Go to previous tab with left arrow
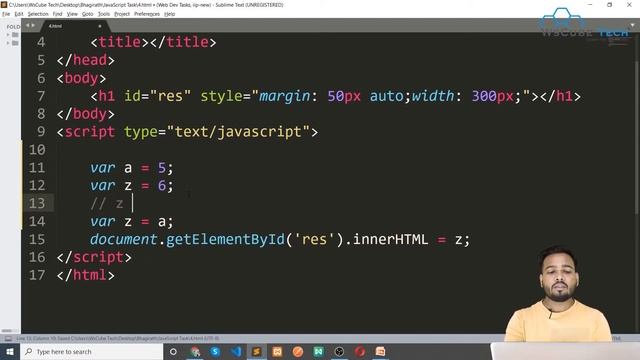 tap(28, 26)
